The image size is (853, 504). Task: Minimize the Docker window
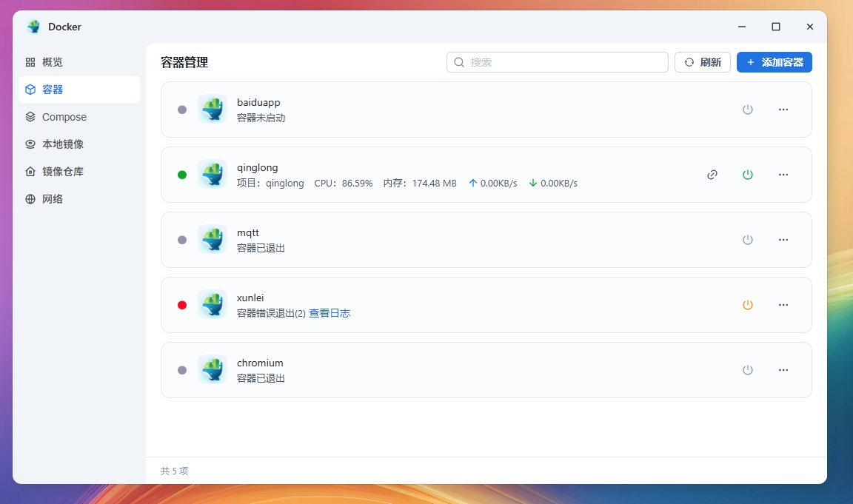741,27
